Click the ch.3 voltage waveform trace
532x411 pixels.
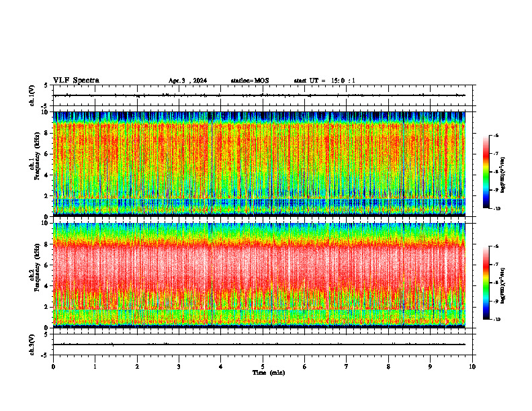pos(259,345)
